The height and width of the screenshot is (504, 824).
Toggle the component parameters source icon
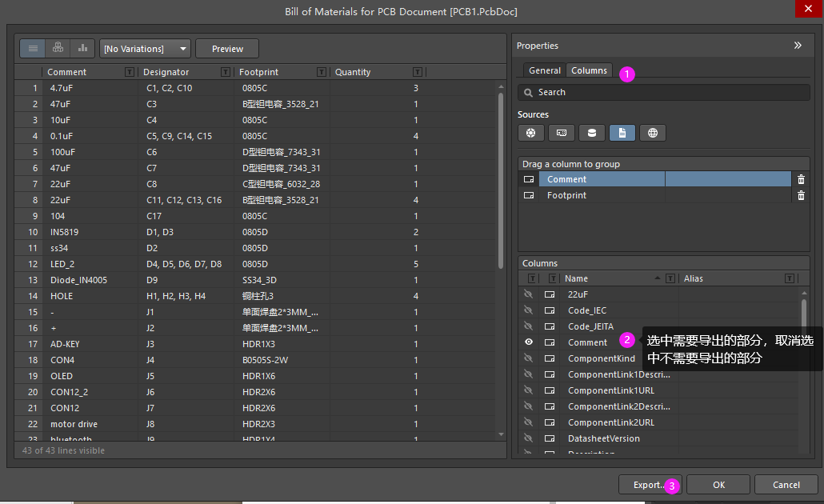click(530, 133)
